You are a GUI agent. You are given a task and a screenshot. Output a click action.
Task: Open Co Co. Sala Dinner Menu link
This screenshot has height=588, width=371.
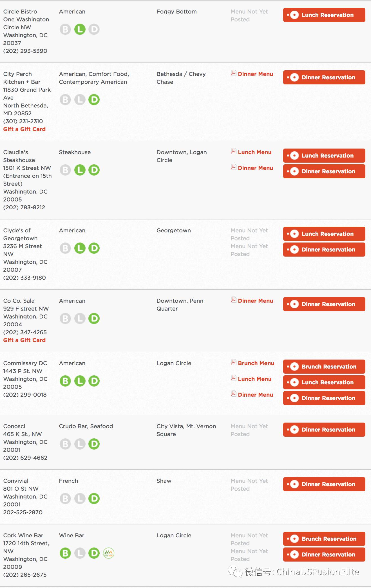tap(255, 301)
